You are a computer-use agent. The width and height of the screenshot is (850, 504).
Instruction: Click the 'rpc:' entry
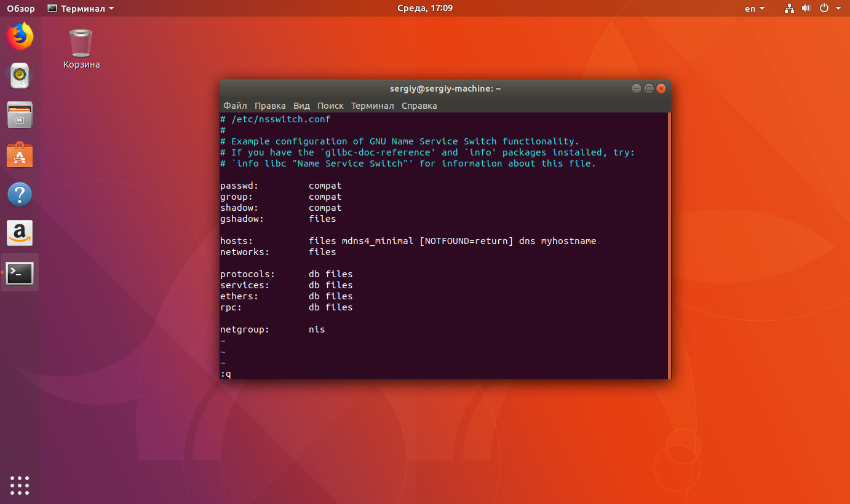(231, 307)
